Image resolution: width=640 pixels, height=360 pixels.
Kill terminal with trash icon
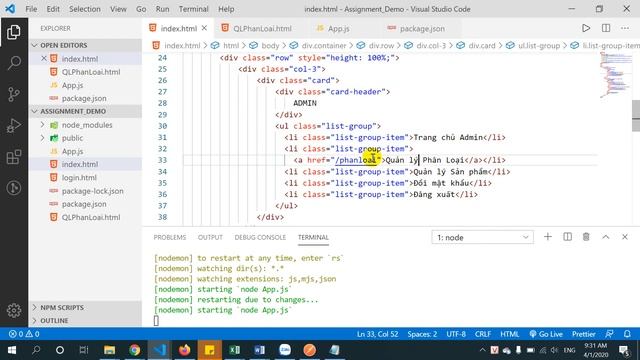[x=586, y=237]
